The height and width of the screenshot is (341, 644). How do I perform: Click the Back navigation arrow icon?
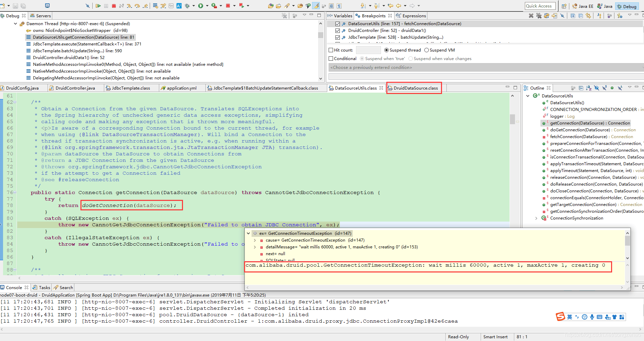tap(399, 6)
